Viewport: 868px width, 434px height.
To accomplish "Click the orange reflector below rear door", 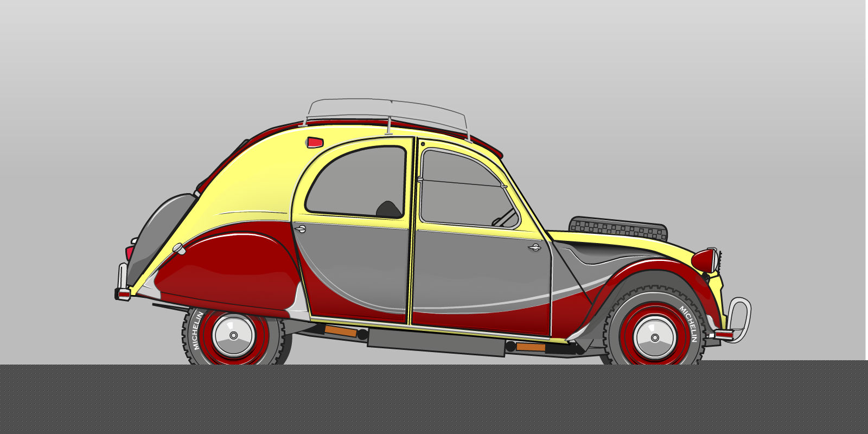I will click(x=341, y=330).
